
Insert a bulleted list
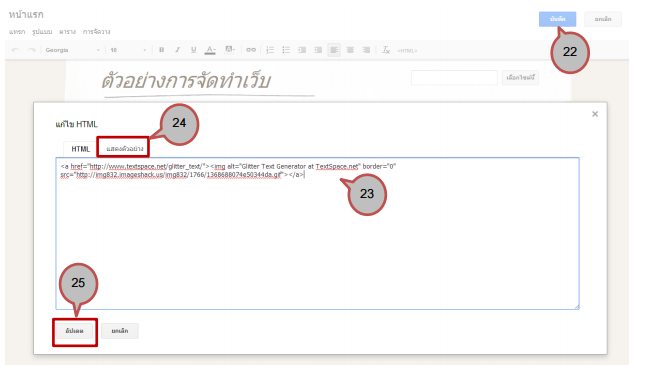[286, 50]
